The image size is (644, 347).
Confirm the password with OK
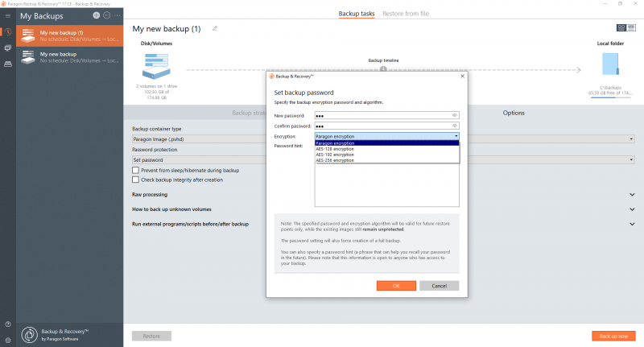point(396,286)
